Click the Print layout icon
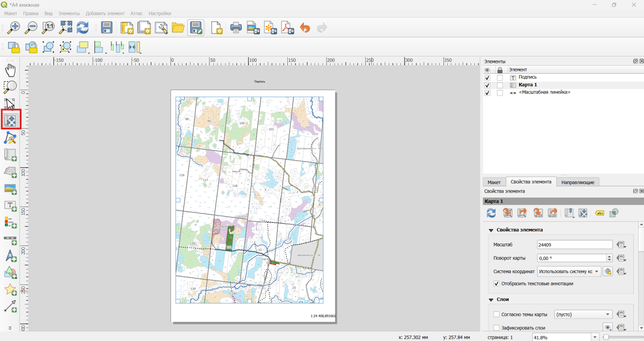 point(236,28)
